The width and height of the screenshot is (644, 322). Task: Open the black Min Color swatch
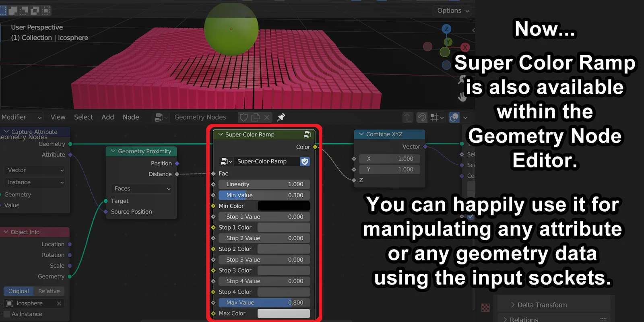coord(283,206)
